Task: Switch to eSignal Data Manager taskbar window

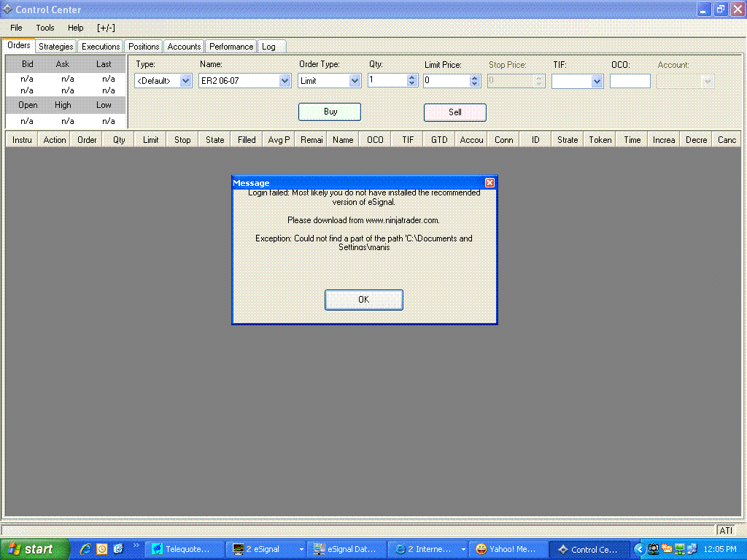Action: pos(346,549)
